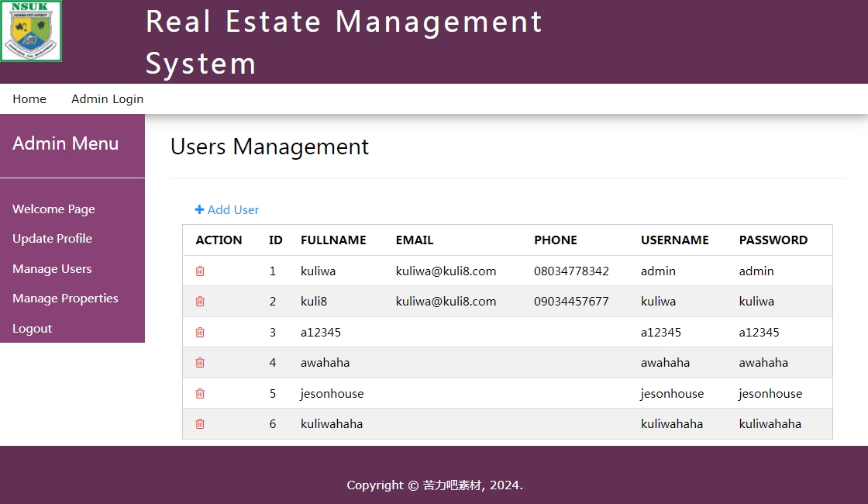The height and width of the screenshot is (504, 868).
Task: Delete user kuliwahaha with ID 6
Action: tap(200, 424)
